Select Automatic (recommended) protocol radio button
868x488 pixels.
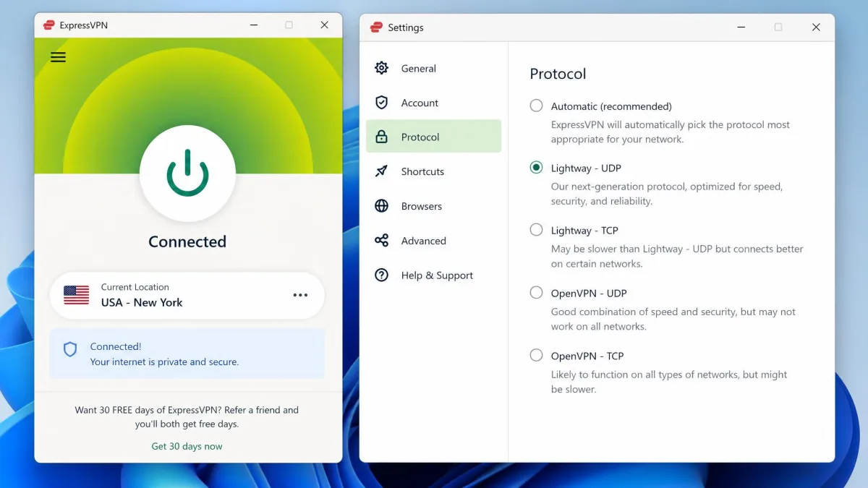[x=536, y=106]
